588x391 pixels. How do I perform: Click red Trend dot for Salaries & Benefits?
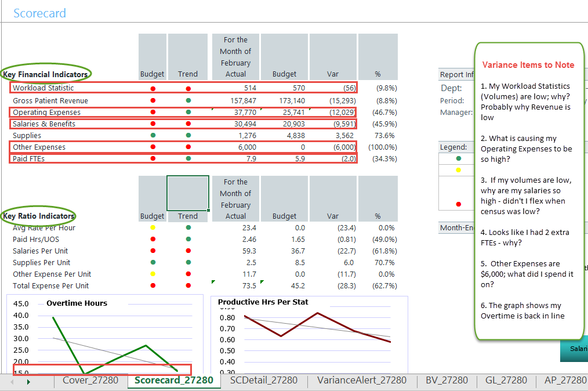pyautogui.click(x=188, y=124)
